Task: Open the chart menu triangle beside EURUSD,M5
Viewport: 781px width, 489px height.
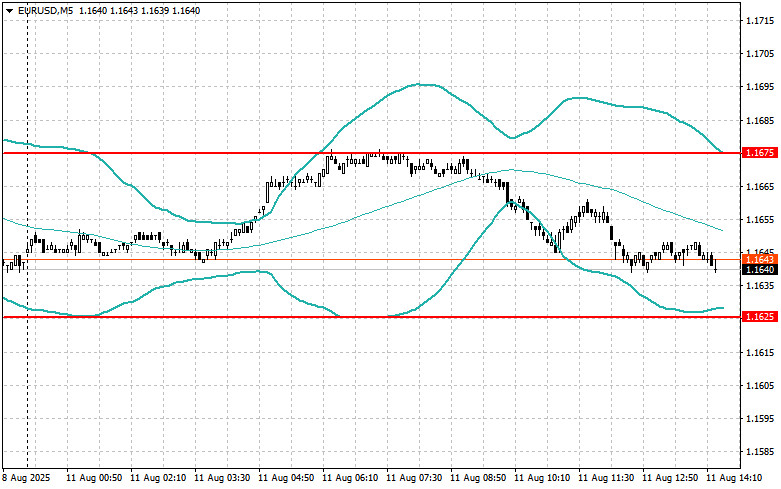Action: (9, 10)
